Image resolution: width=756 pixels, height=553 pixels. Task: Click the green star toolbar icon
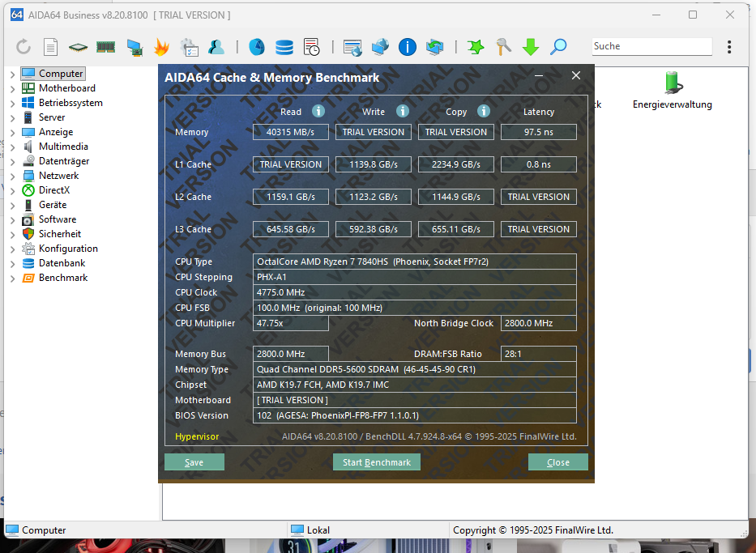pyautogui.click(x=476, y=47)
